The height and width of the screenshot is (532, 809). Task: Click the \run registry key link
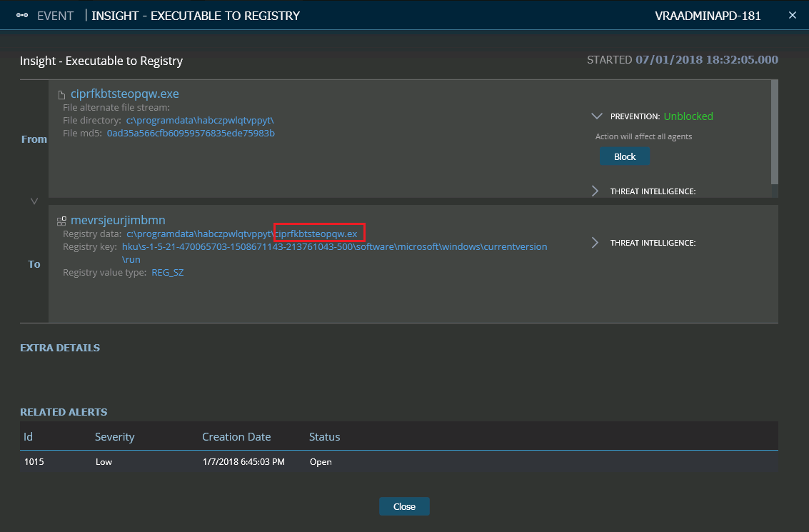pyautogui.click(x=131, y=259)
